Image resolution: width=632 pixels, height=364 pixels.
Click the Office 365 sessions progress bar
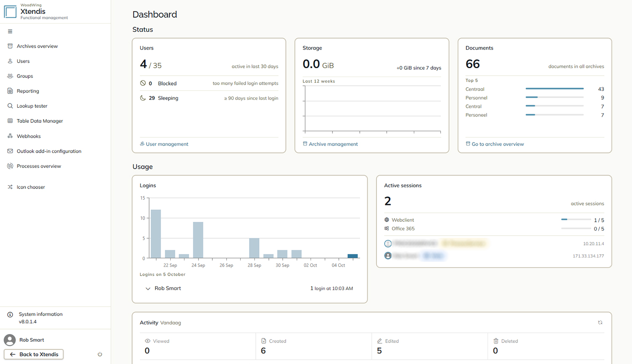576,228
